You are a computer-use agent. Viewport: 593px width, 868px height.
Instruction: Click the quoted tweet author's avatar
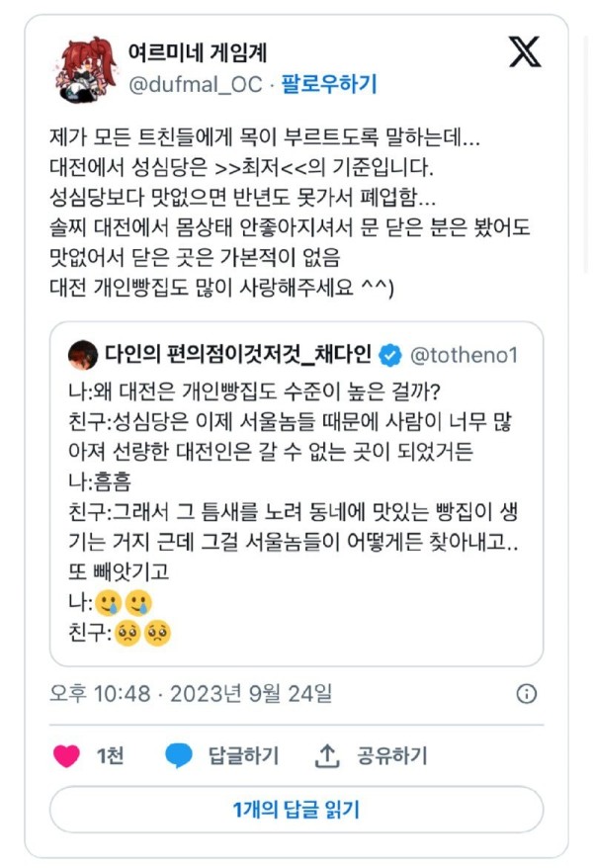pos(83,354)
